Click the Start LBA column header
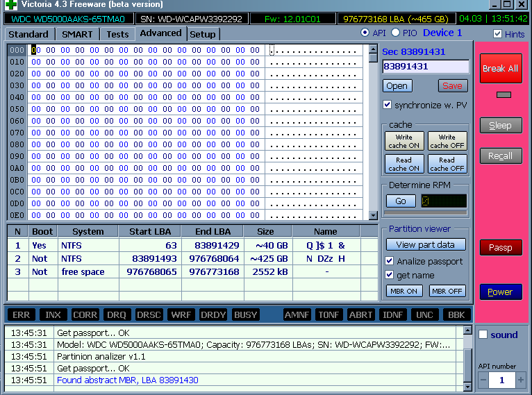532x395 pixels. point(150,232)
